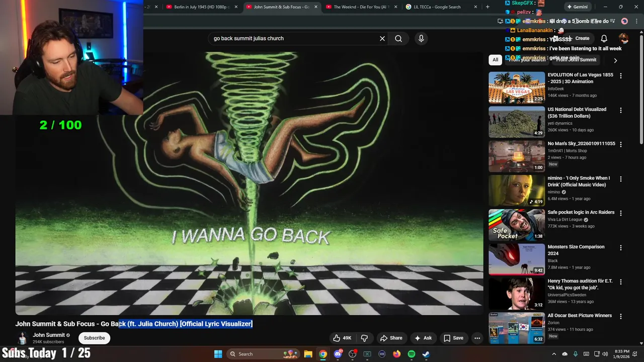
Task: Click the Create button
Action: (x=578, y=38)
